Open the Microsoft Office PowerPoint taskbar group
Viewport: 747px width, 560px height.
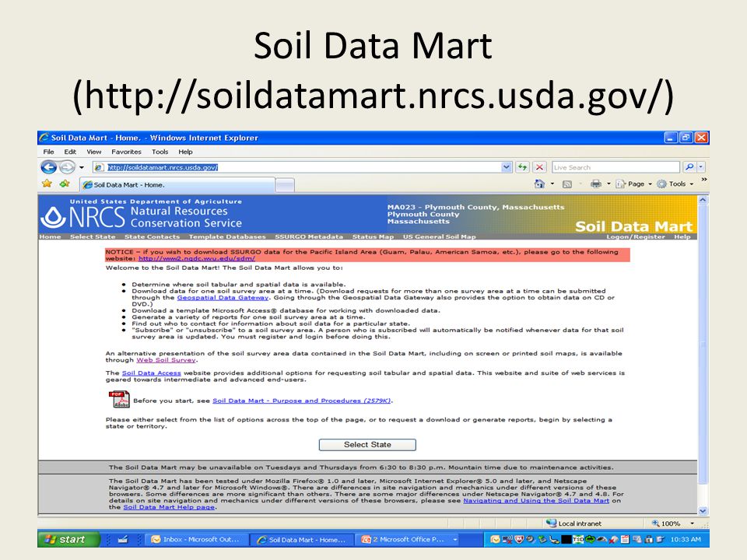[409, 540]
